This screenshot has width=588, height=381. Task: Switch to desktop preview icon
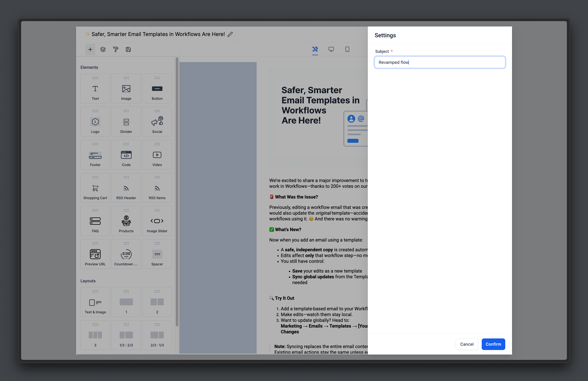pyautogui.click(x=331, y=49)
